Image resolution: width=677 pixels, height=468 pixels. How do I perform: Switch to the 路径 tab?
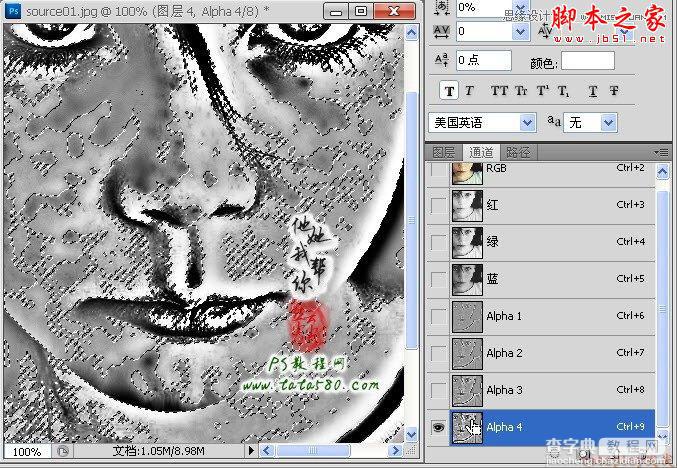[x=518, y=152]
